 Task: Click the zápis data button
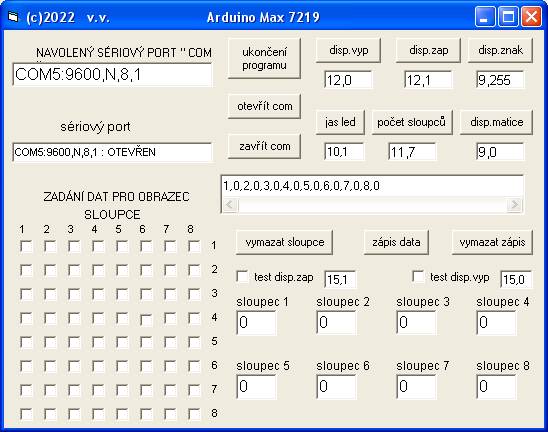coord(396,242)
